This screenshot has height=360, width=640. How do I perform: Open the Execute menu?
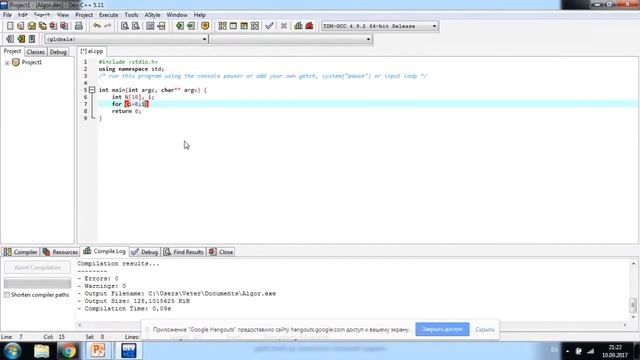click(109, 15)
